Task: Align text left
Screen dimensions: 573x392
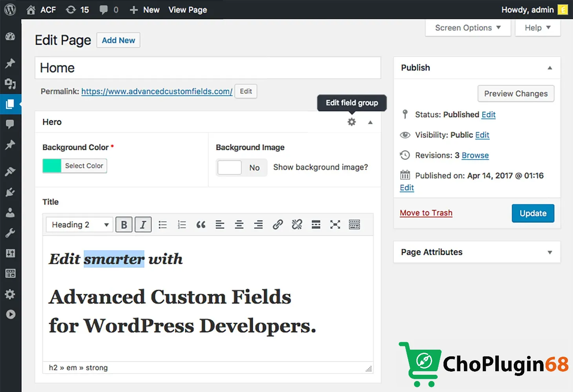Action: (220, 225)
